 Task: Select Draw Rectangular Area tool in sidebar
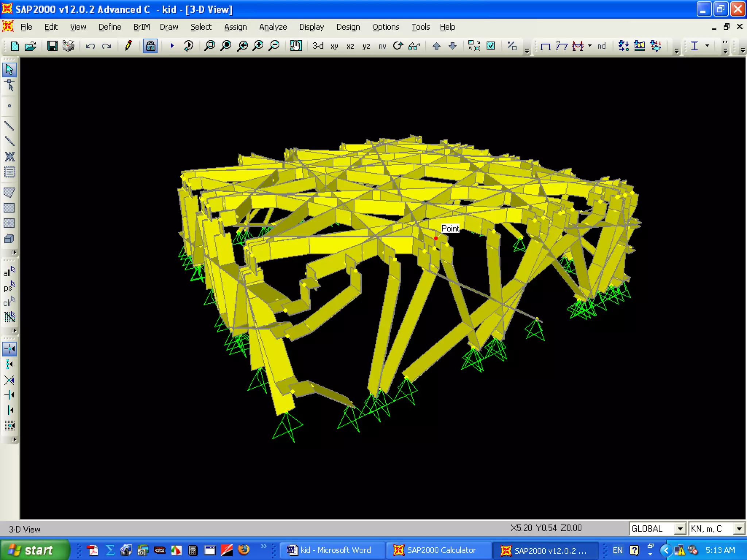[9, 208]
